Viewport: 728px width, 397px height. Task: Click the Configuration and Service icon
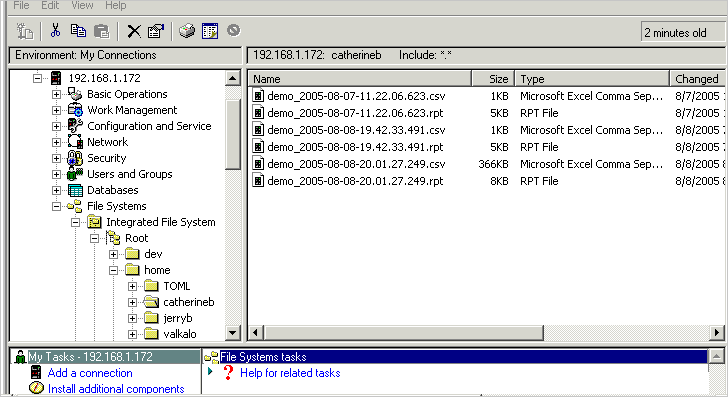(75, 126)
